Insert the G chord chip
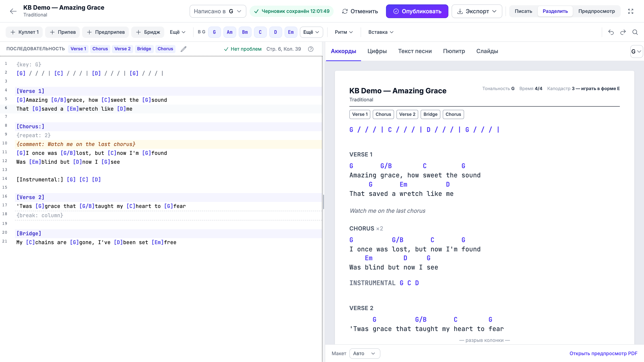Image resolution: width=644 pixels, height=362 pixels. coord(214,32)
